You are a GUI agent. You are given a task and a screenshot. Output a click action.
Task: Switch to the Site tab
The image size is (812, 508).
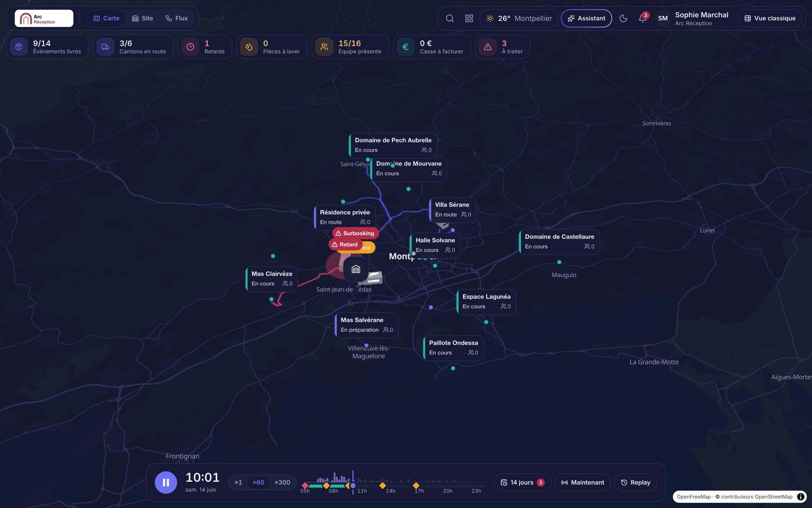coord(143,18)
